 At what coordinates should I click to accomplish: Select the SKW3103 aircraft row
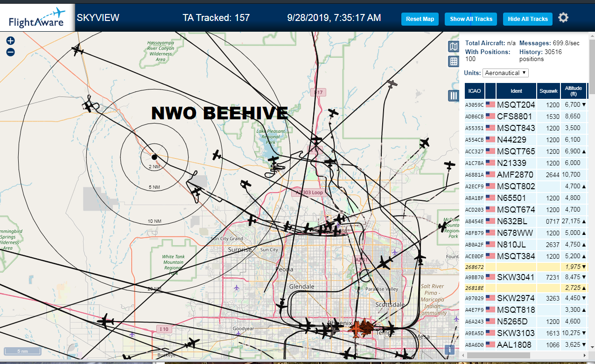click(x=526, y=333)
